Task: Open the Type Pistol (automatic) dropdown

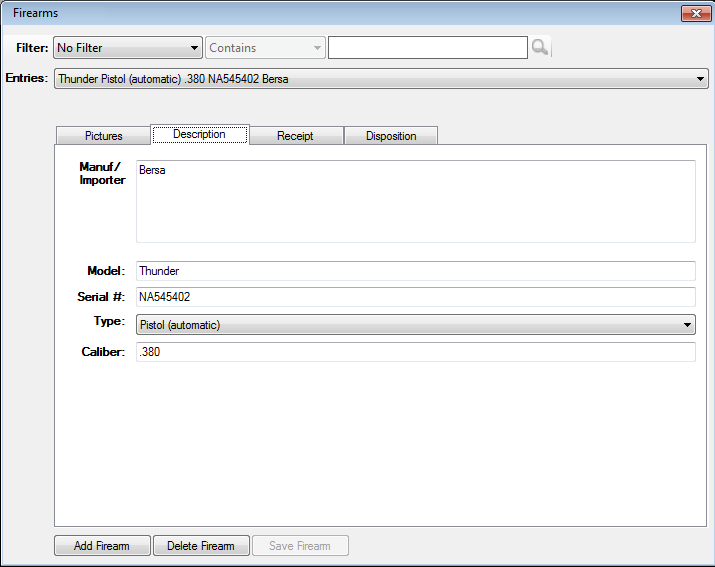Action: click(x=416, y=325)
